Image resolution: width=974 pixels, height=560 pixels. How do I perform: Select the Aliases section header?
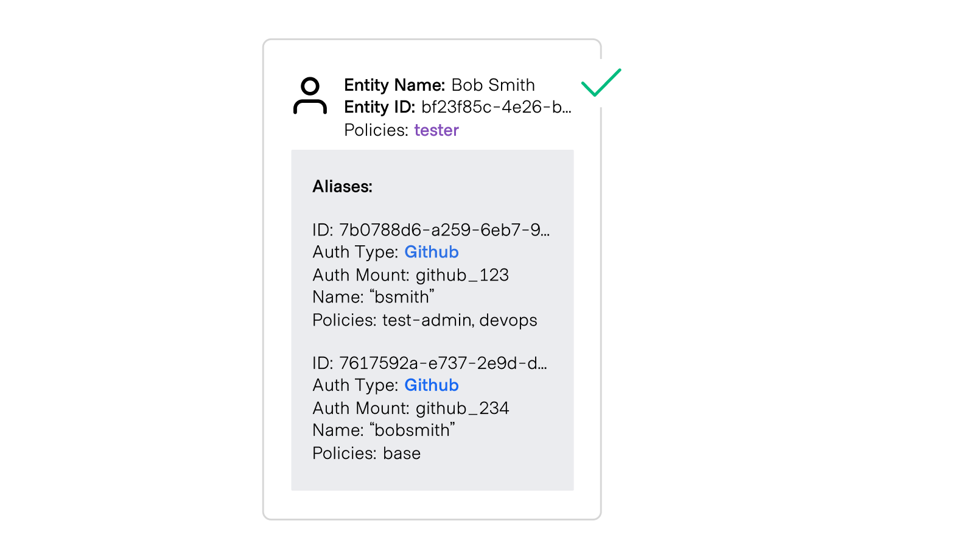(x=342, y=187)
